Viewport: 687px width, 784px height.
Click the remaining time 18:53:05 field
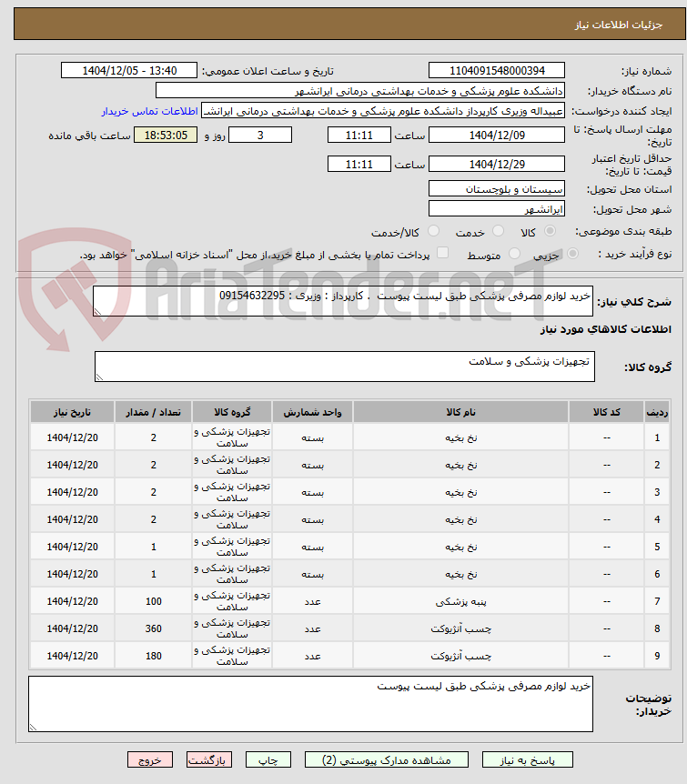pyautogui.click(x=166, y=135)
